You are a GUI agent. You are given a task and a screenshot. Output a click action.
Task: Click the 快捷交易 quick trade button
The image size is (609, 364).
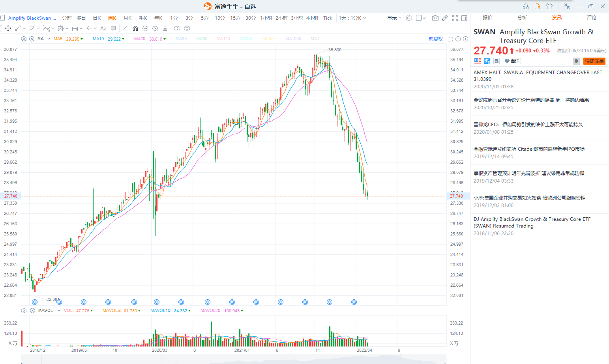click(x=594, y=61)
